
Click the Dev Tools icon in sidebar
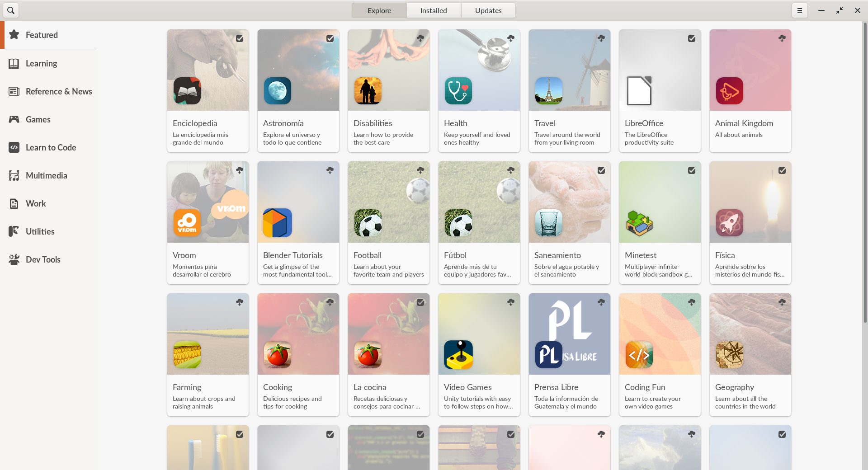coord(14,259)
